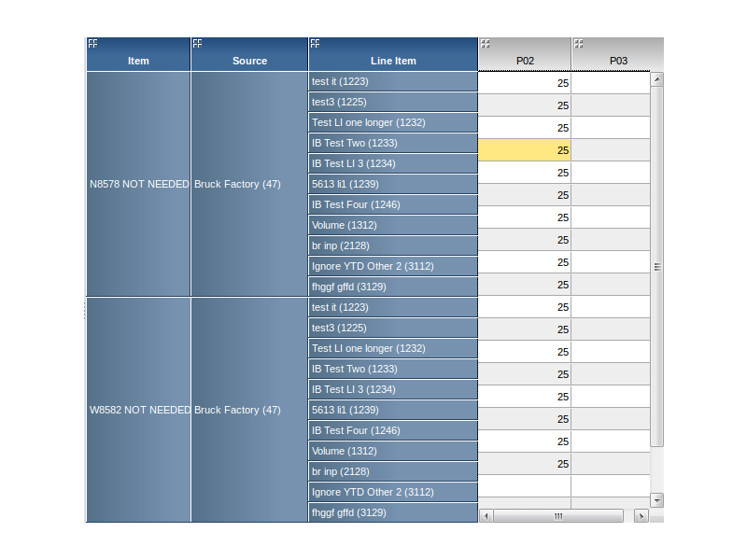The image size is (747, 560).
Task: Select Volume (1312) under N8578
Action: coord(393,225)
